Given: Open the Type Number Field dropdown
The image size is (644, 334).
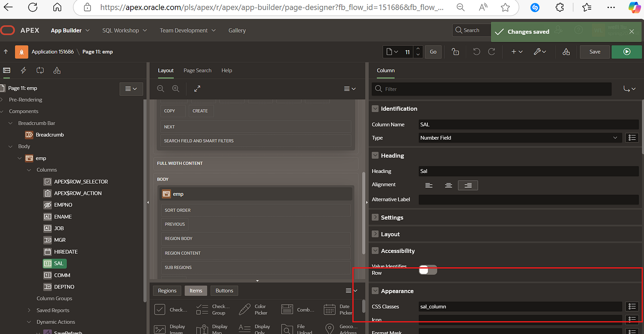Looking at the screenshot, I should (x=520, y=138).
